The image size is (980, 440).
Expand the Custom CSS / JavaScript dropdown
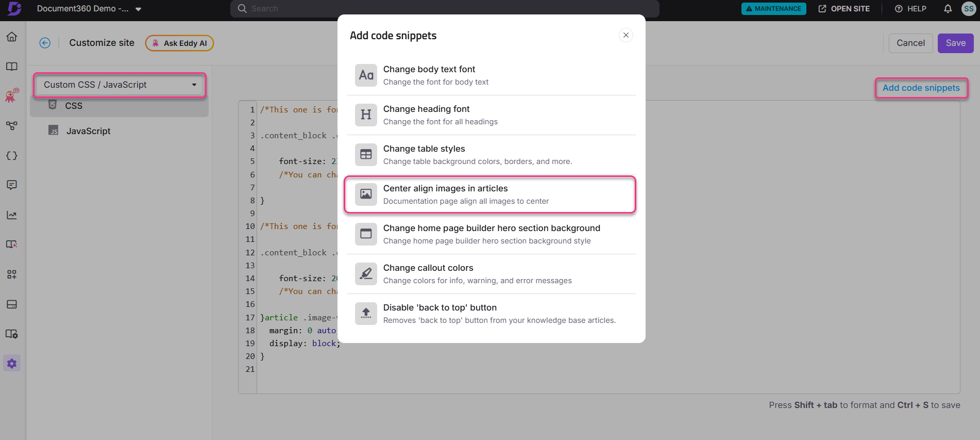pyautogui.click(x=120, y=85)
